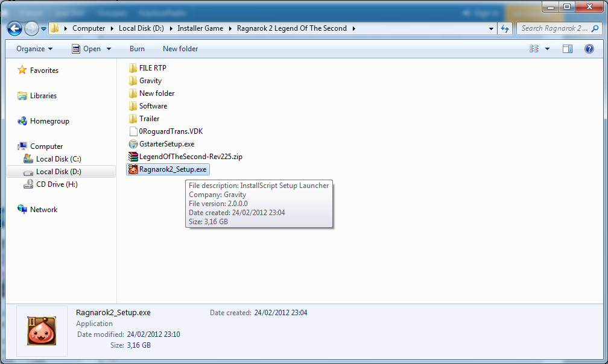Image resolution: width=608 pixels, height=364 pixels.
Task: Select Network in the navigation pane
Action: (x=43, y=210)
